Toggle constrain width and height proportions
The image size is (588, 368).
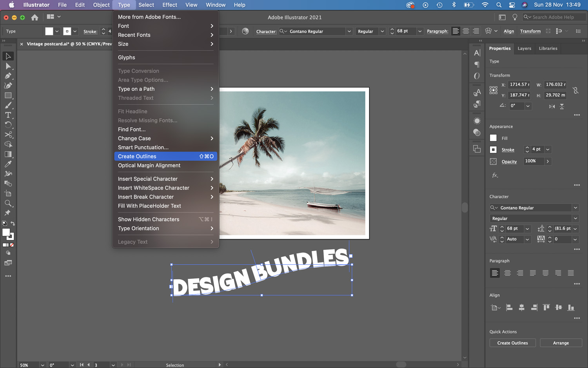point(575,90)
